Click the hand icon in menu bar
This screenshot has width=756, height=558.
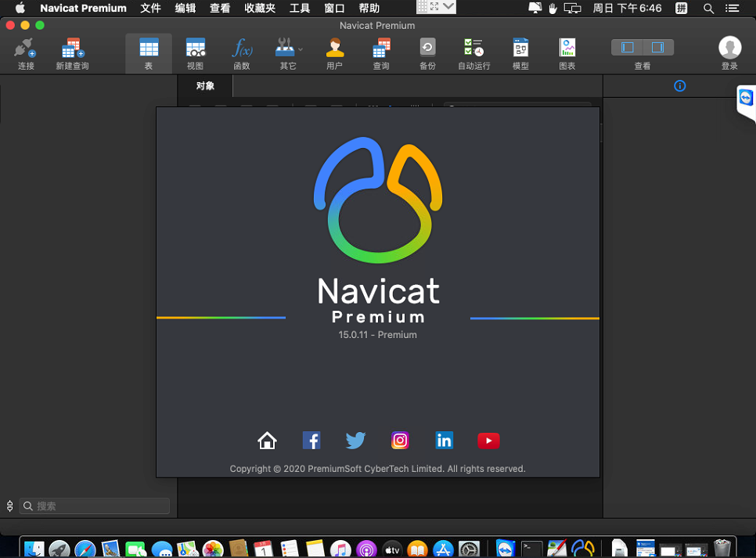[553, 8]
